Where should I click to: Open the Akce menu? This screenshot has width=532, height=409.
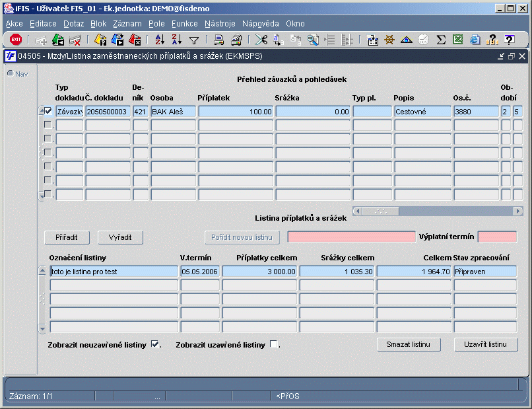pyautogui.click(x=15, y=24)
